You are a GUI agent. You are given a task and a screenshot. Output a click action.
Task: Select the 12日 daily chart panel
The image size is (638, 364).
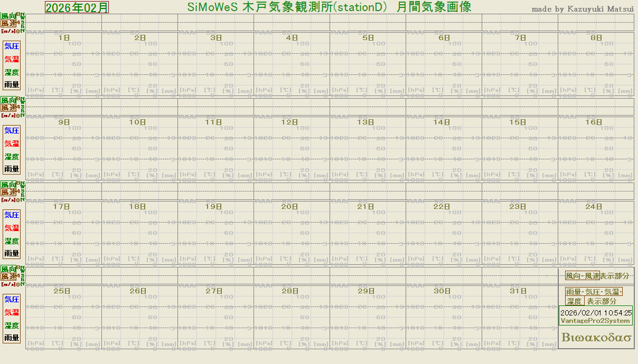(x=292, y=149)
